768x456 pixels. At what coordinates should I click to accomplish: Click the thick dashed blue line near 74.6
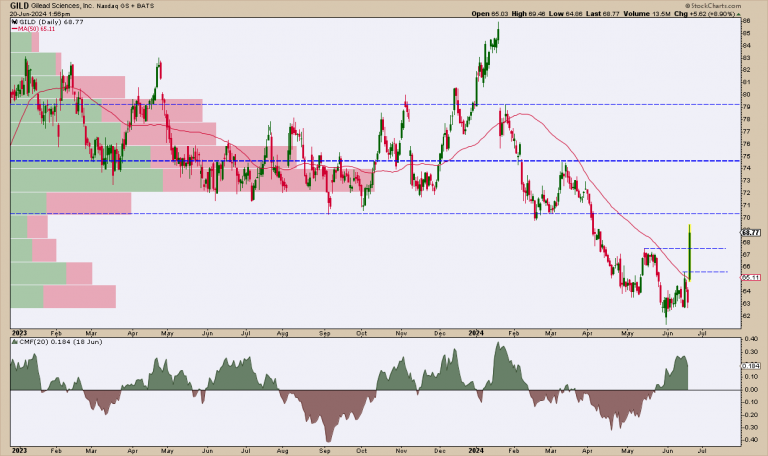pyautogui.click(x=375, y=161)
